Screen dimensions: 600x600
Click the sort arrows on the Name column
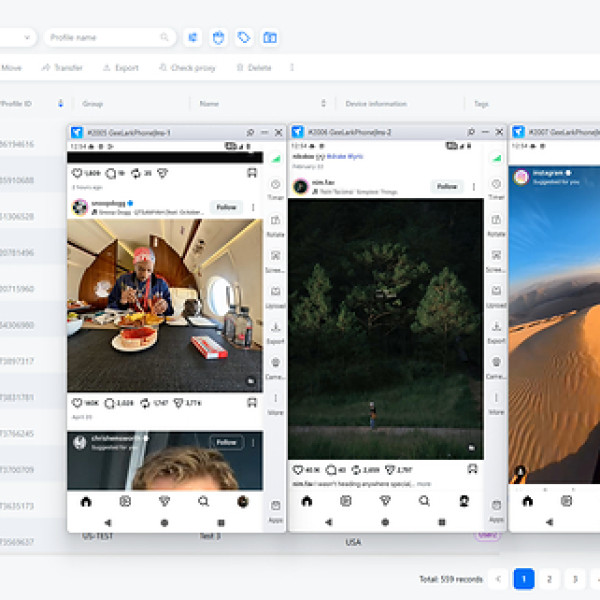click(x=323, y=103)
